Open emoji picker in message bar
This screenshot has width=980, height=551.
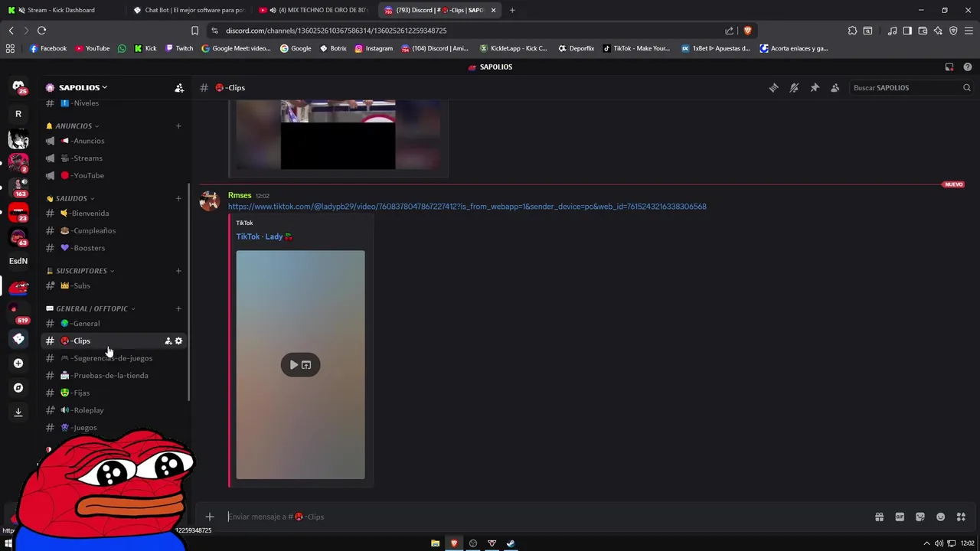tap(941, 517)
